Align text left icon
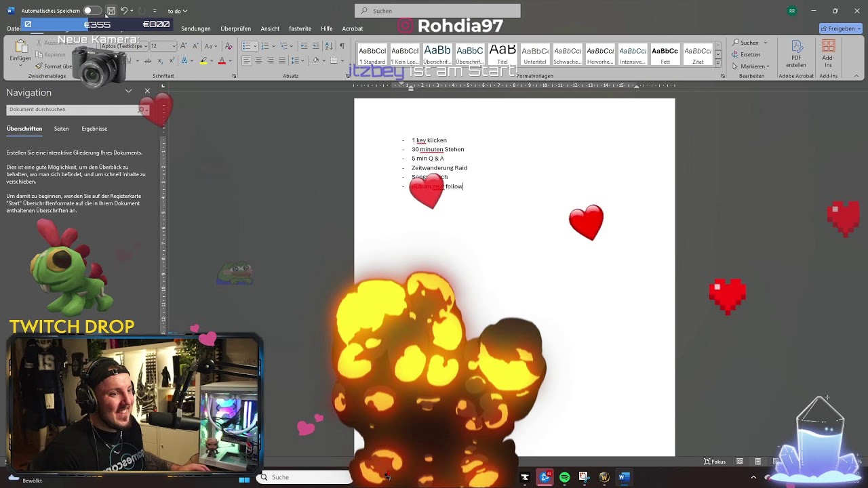 point(247,61)
